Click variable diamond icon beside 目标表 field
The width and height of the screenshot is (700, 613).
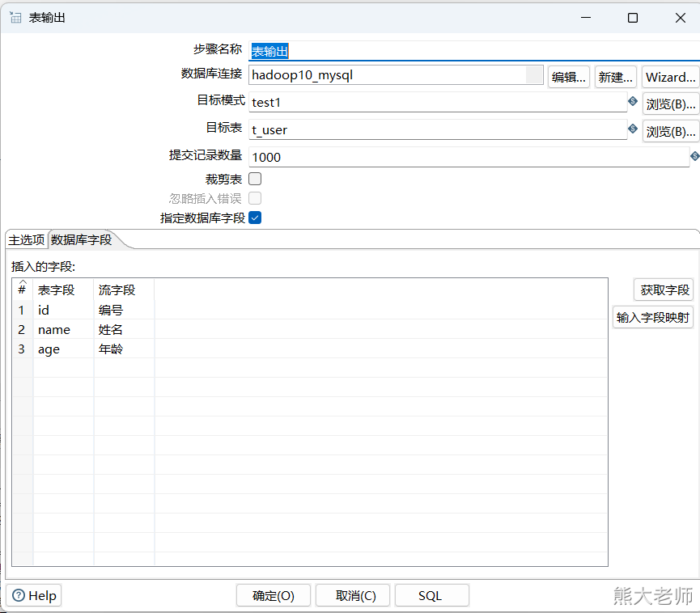point(633,129)
